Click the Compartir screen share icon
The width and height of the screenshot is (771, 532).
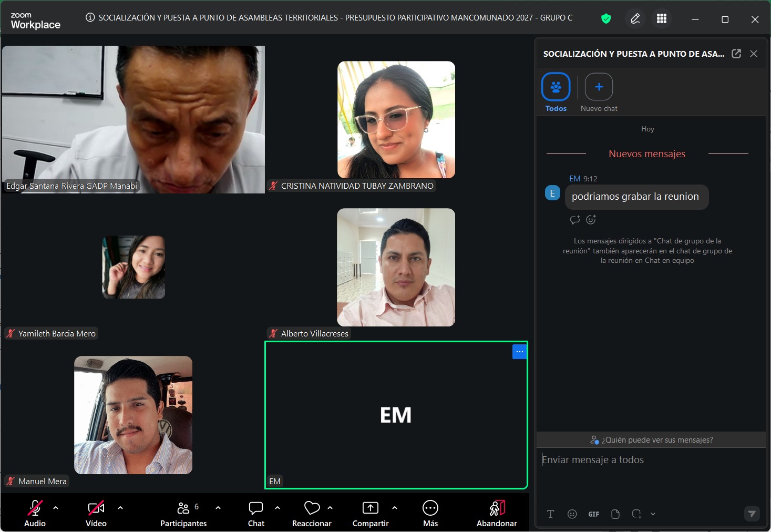click(x=370, y=513)
